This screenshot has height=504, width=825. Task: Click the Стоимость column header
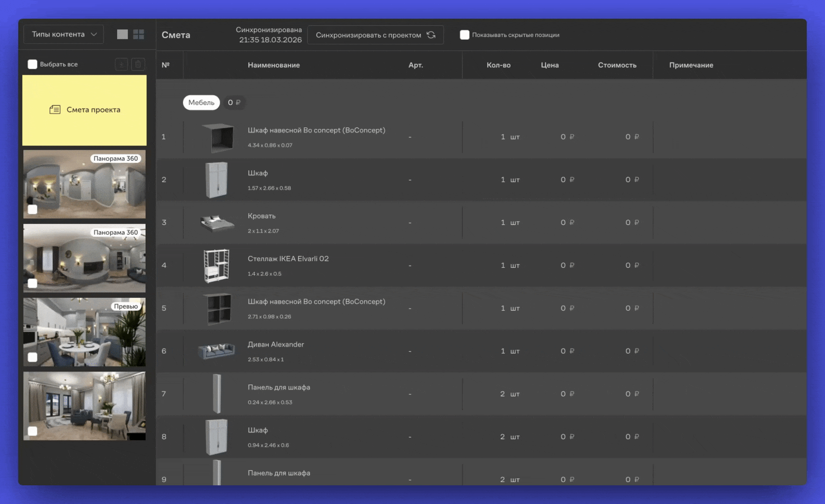tap(617, 65)
